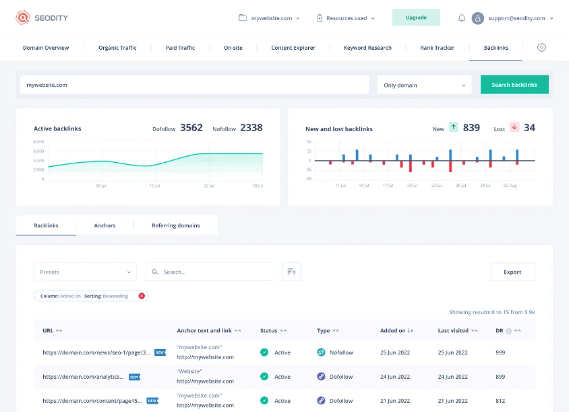Sort by the DR column arrows
This screenshot has height=412, width=569.
pos(517,331)
